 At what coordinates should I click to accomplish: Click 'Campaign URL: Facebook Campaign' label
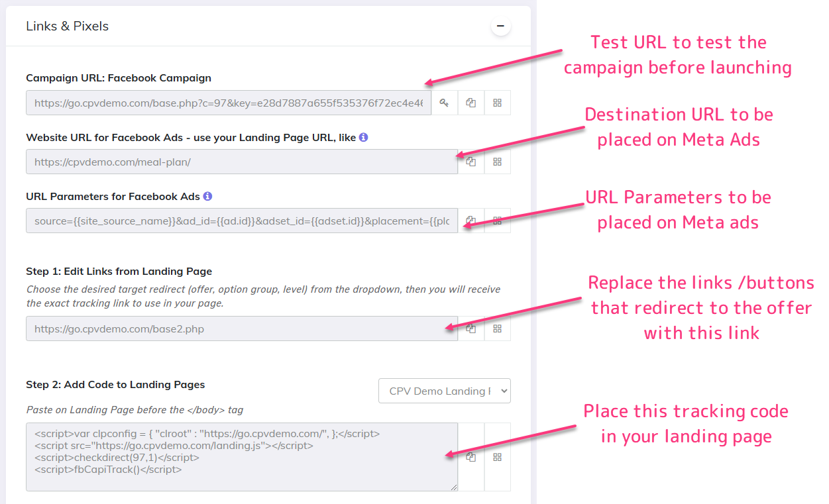pos(119,78)
